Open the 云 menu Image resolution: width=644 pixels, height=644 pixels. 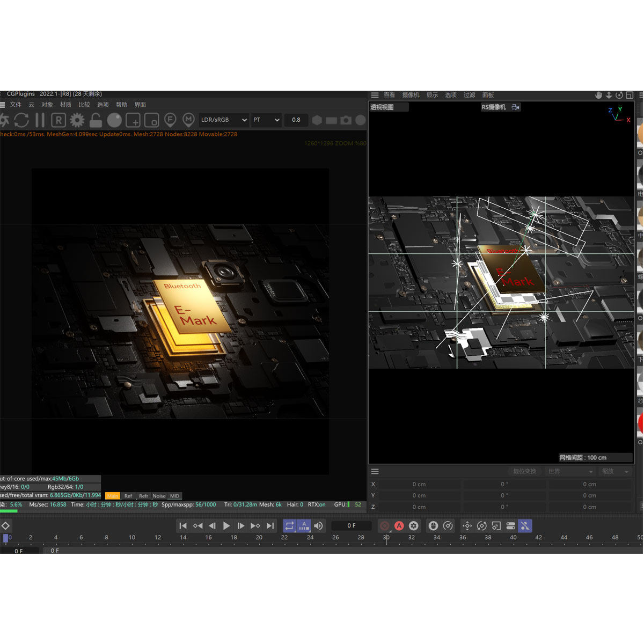coord(31,105)
